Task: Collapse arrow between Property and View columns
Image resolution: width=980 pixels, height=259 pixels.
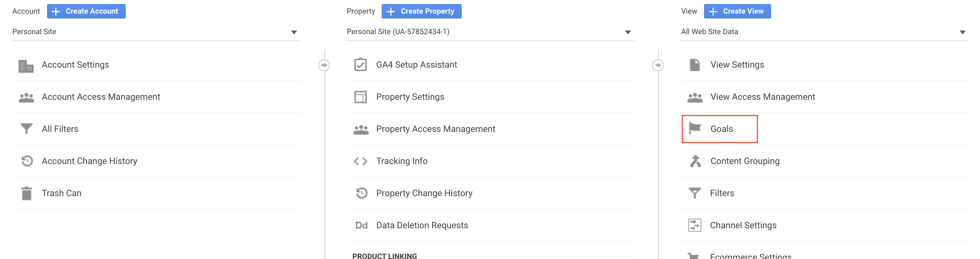Action: tap(658, 65)
